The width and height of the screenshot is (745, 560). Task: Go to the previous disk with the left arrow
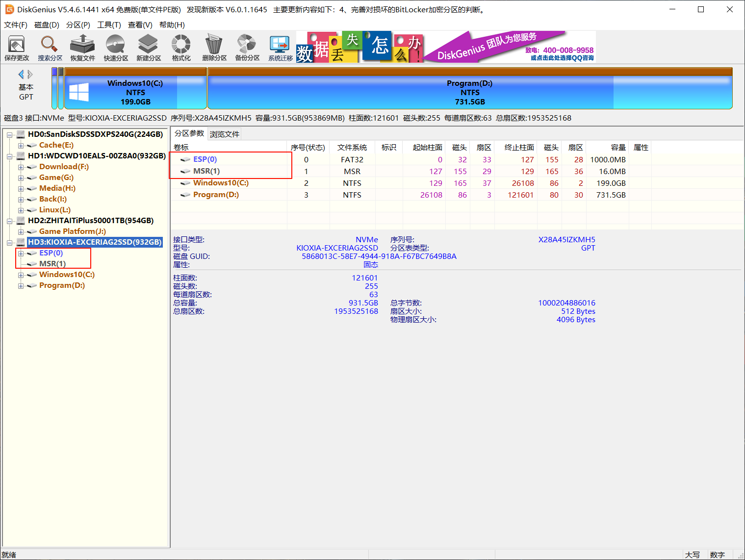point(21,75)
